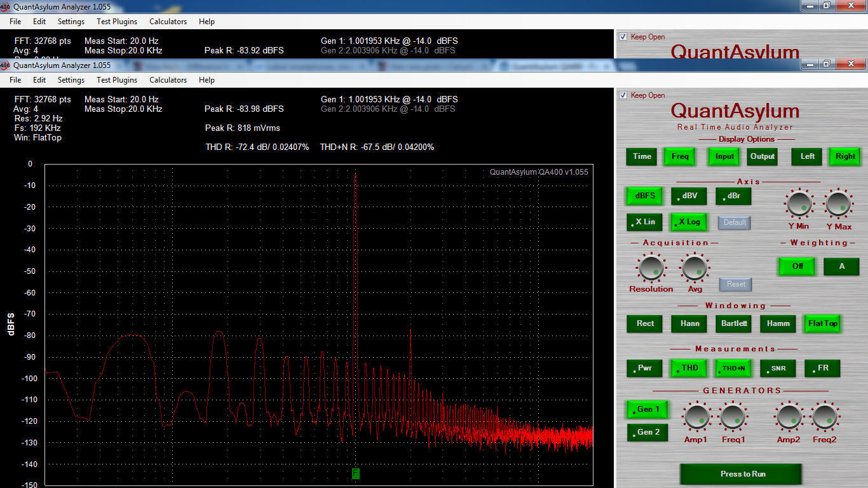
Task: Switch display to Freq domain
Action: pos(680,156)
